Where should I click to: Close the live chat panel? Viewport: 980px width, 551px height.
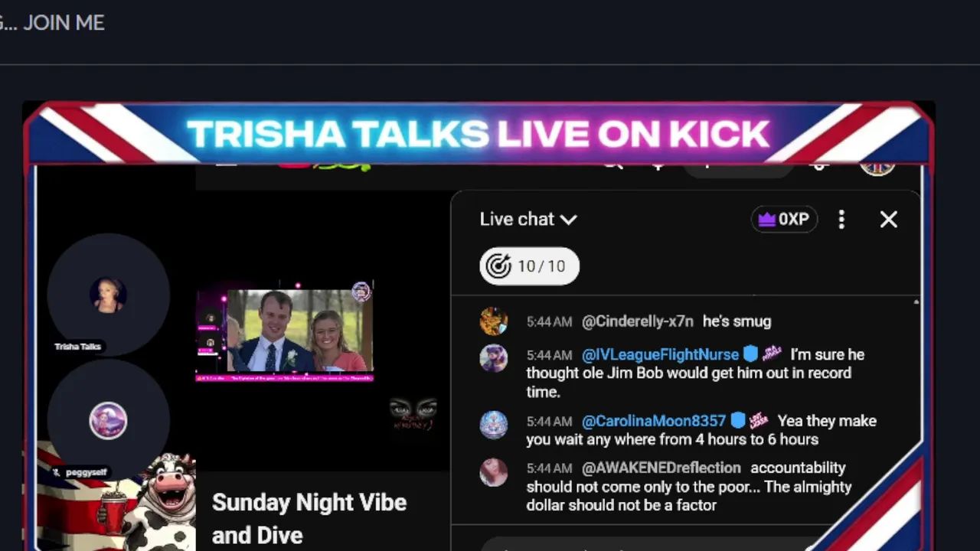coord(888,220)
